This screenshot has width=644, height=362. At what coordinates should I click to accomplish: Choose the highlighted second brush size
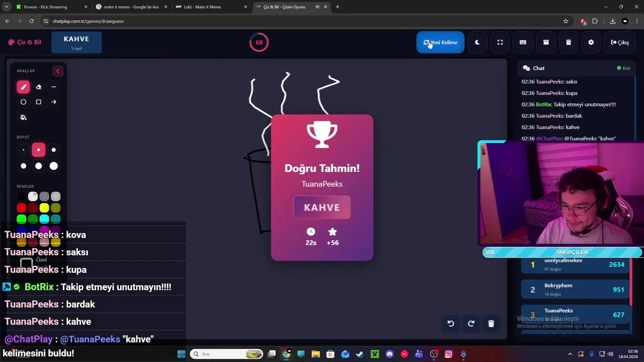point(38,150)
